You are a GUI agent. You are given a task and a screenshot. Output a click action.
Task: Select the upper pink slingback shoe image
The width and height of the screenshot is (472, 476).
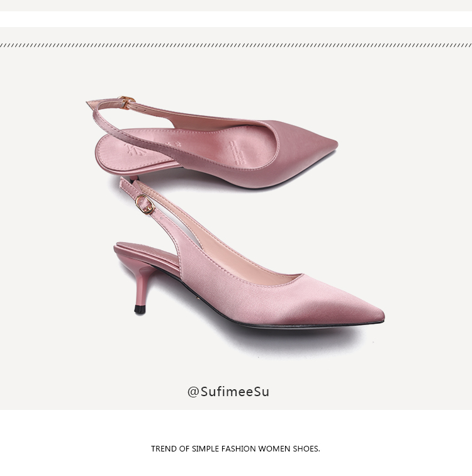tap(212, 142)
